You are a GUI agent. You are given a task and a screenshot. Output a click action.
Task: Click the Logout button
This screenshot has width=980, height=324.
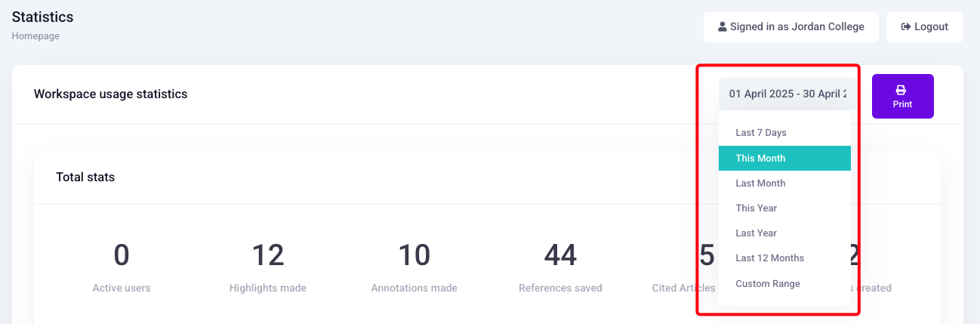[924, 26]
